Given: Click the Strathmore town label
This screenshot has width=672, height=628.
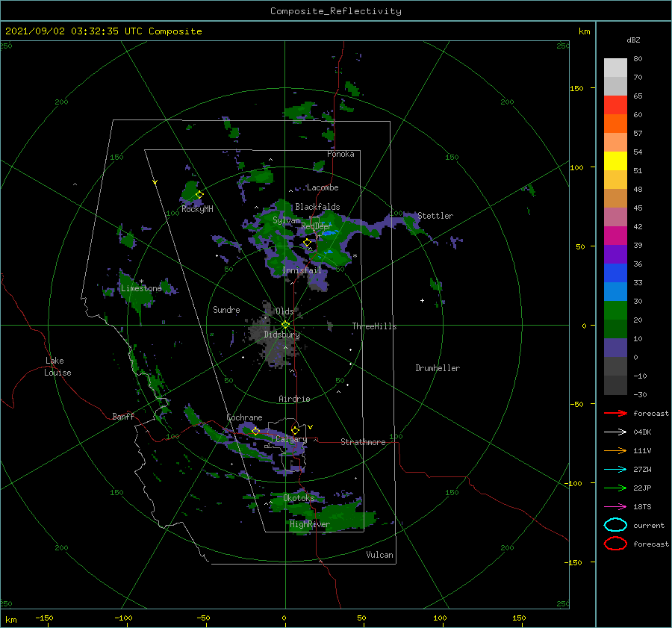Looking at the screenshot, I should point(363,442).
